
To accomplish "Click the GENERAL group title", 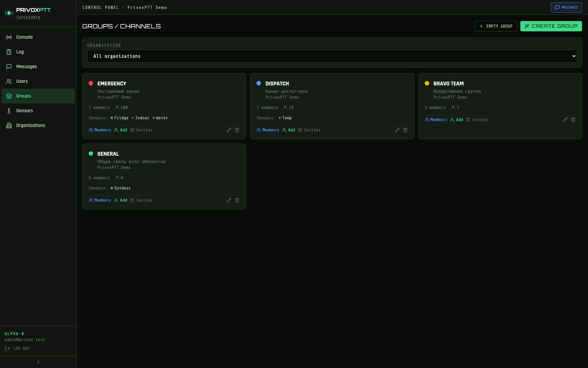I will [x=108, y=154].
